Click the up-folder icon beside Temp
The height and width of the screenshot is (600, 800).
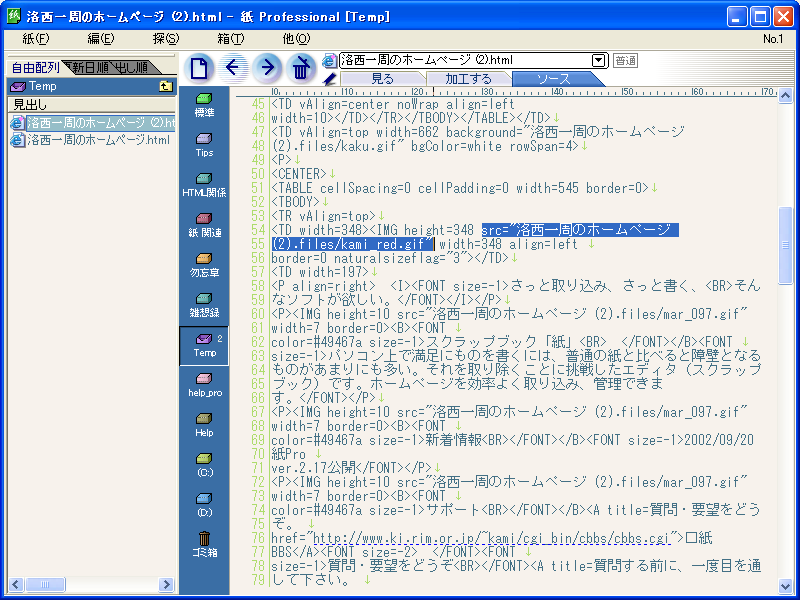166,87
